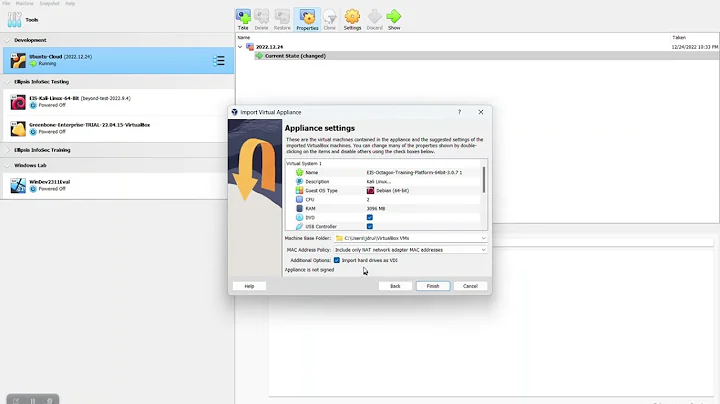Collapse the Ellipsis InfoSec Testing group
720x404 pixels.
coord(7,82)
